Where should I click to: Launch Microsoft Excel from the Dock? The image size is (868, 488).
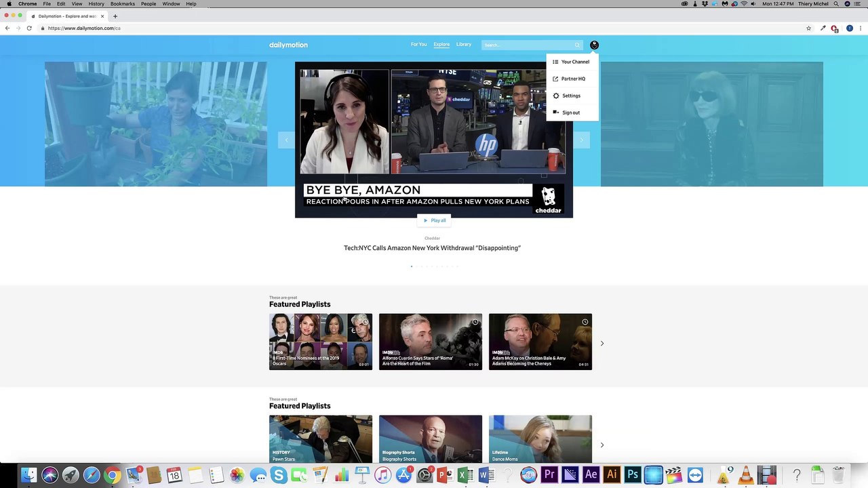point(465,475)
